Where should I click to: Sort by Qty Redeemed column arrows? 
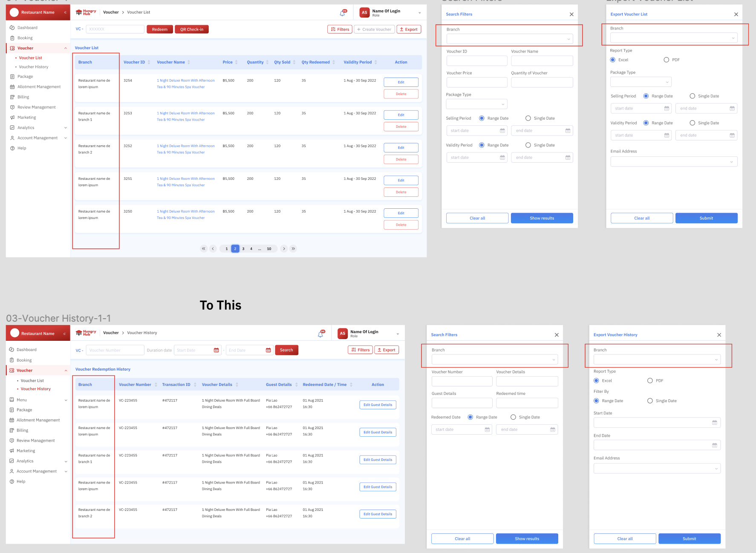334,62
